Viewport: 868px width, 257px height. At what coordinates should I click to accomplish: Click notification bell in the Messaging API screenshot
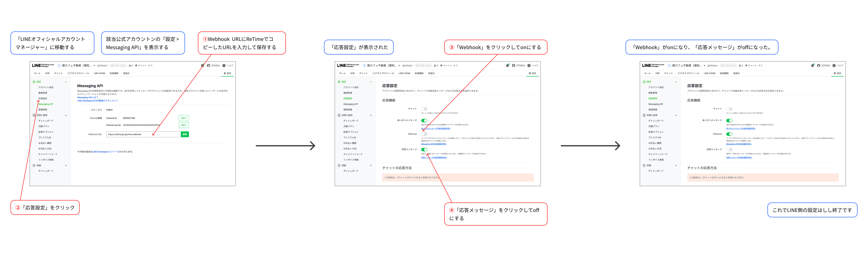click(202, 66)
